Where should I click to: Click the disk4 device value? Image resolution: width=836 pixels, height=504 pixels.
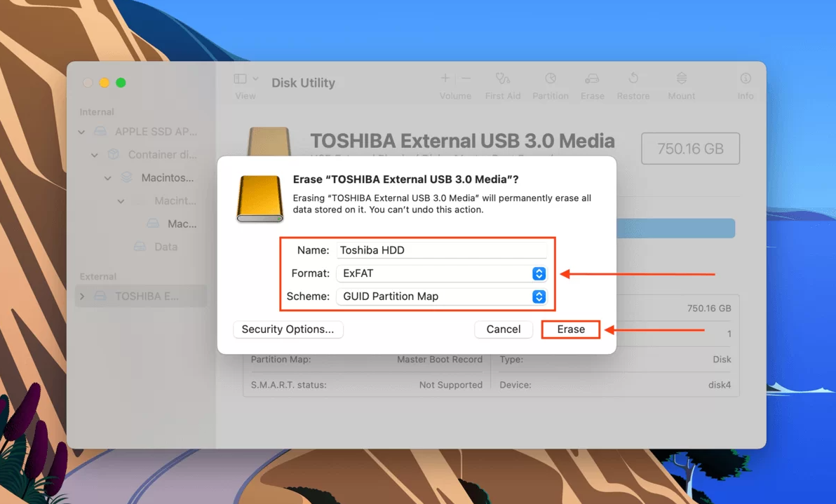point(720,385)
